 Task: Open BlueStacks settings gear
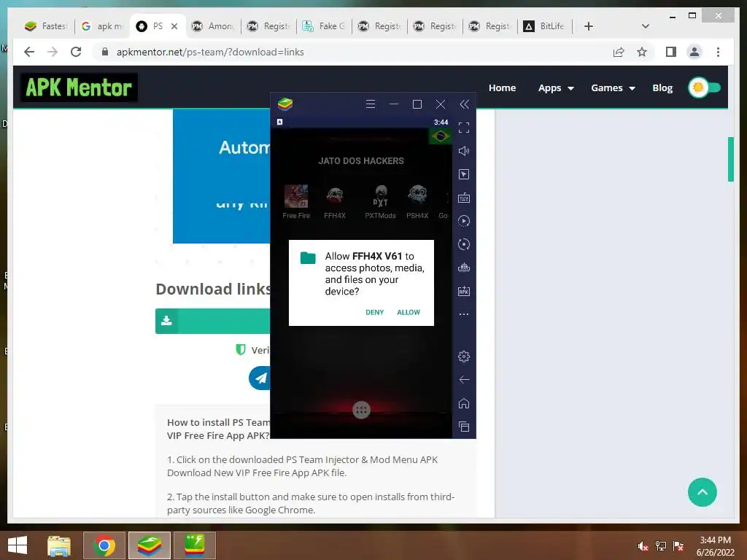463,356
